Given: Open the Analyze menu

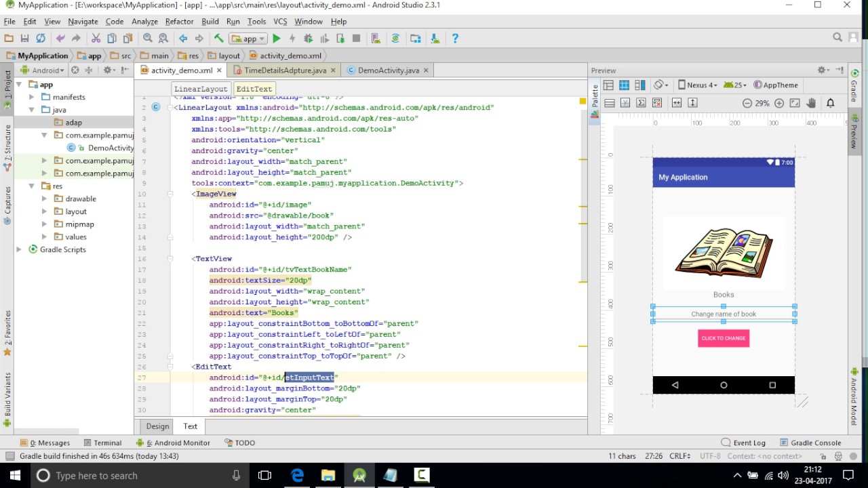Looking at the screenshot, I should click(x=144, y=22).
